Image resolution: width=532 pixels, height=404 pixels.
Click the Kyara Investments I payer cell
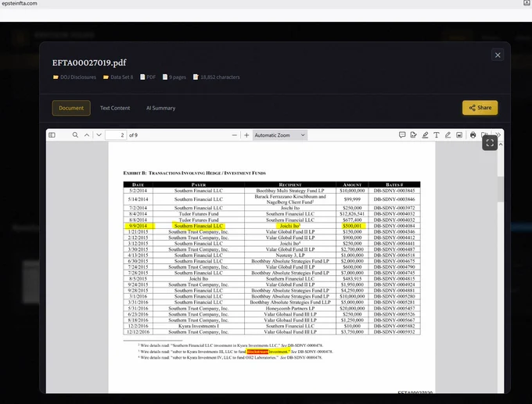pos(199,326)
